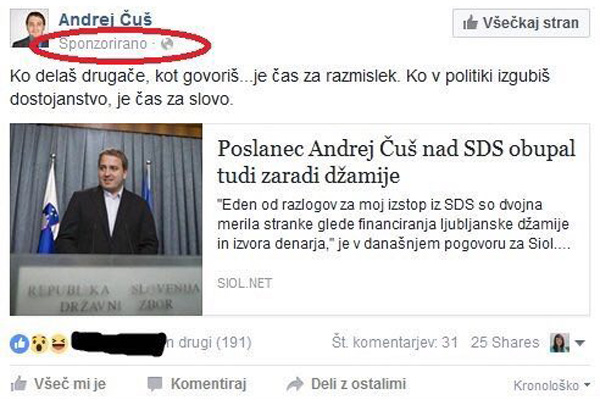Viewport: 600px width, 400px height.
Task: Open the article photo of the speaker
Action: click(x=106, y=219)
